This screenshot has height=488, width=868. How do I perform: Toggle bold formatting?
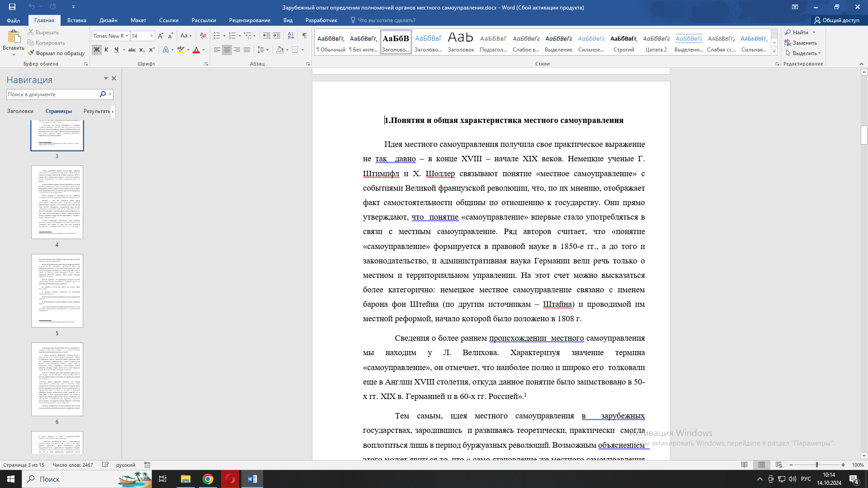[x=97, y=50]
